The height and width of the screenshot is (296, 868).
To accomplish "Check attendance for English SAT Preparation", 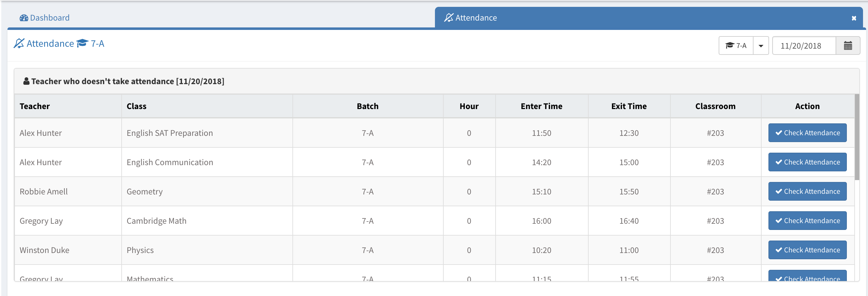I will pos(807,133).
